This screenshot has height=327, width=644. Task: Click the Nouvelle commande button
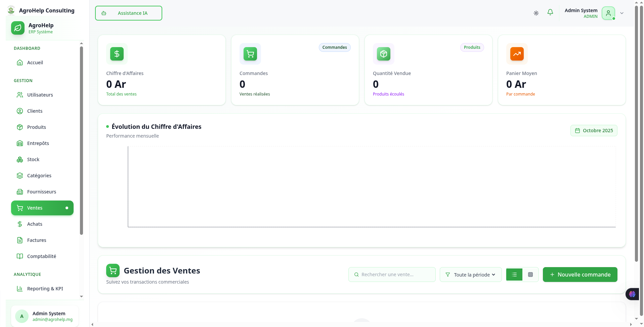pos(580,275)
